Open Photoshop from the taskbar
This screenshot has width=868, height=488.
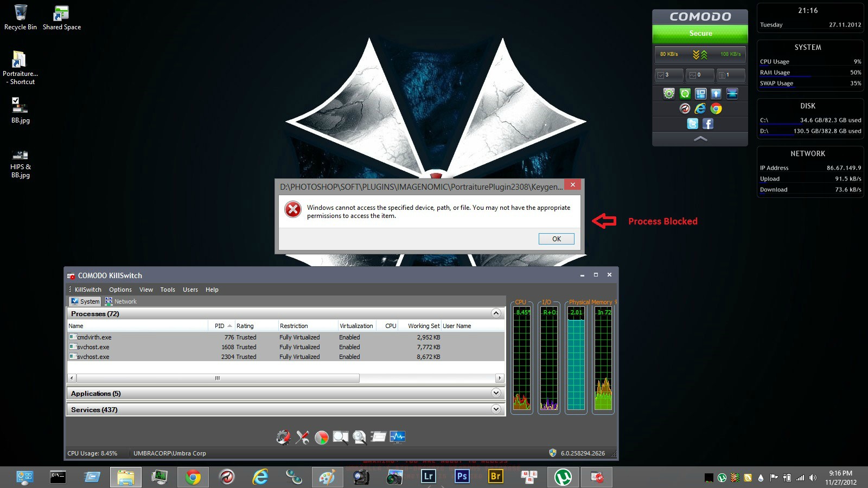(x=462, y=477)
